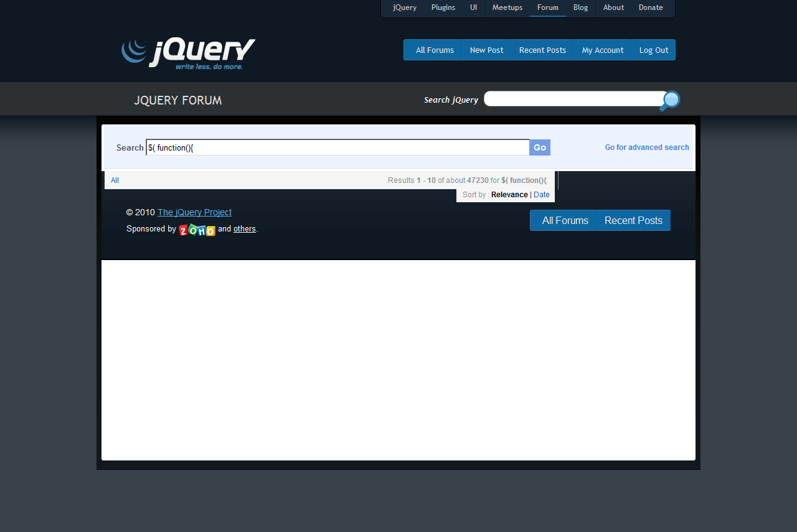This screenshot has width=797, height=532.
Task: Click the footer All Forums button
Action: coord(564,220)
